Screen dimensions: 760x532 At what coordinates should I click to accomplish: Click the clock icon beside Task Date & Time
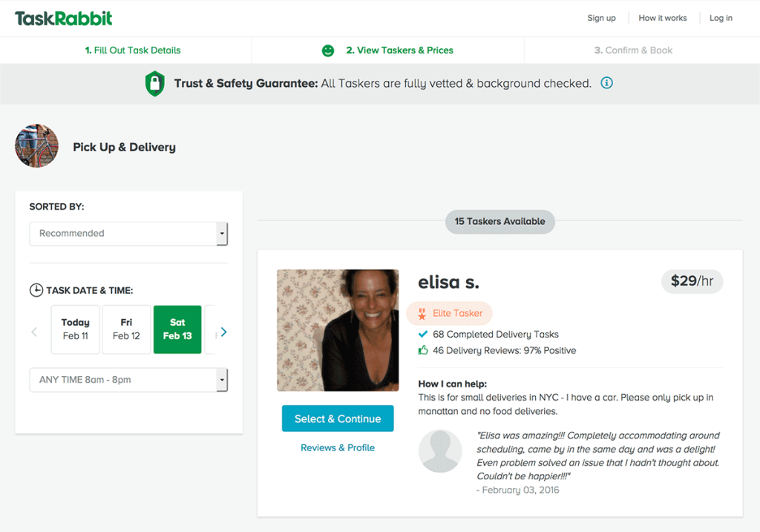tap(36, 290)
